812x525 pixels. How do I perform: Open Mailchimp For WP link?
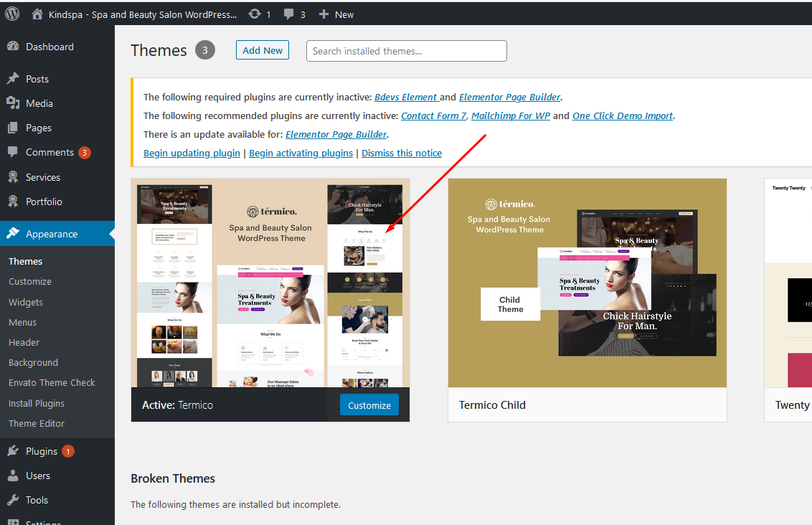[x=511, y=115]
